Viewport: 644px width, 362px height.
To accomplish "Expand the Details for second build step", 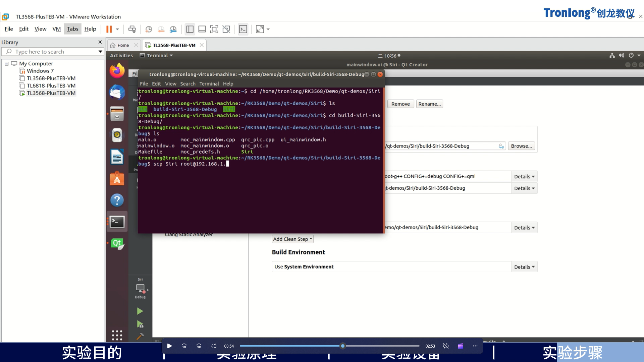I will pos(524,188).
